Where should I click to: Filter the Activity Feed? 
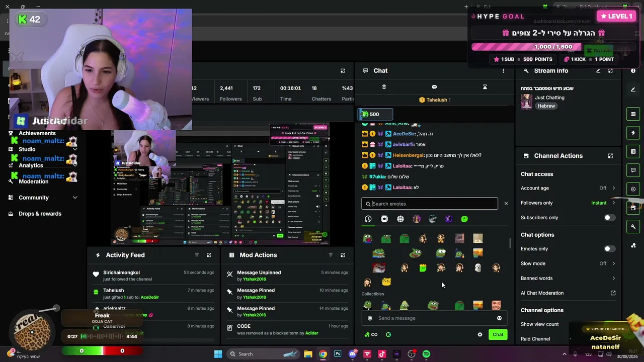[197, 255]
